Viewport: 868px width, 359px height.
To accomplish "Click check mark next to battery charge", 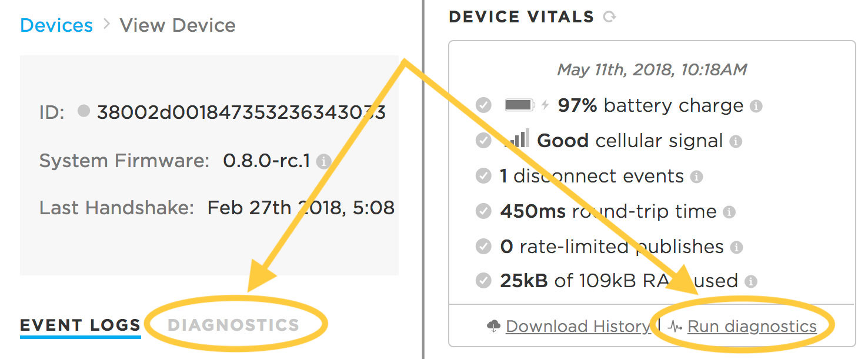I will coord(483,106).
